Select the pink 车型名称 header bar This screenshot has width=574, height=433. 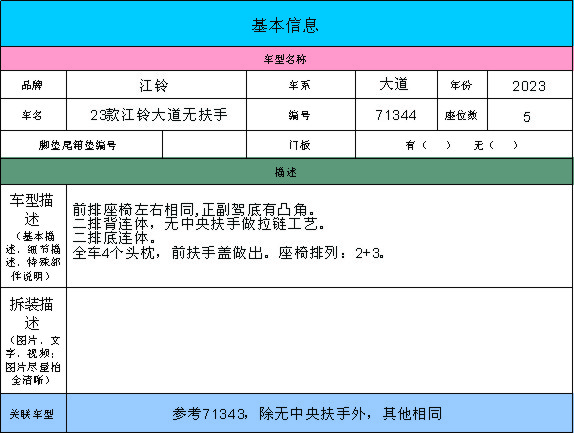coord(287,59)
